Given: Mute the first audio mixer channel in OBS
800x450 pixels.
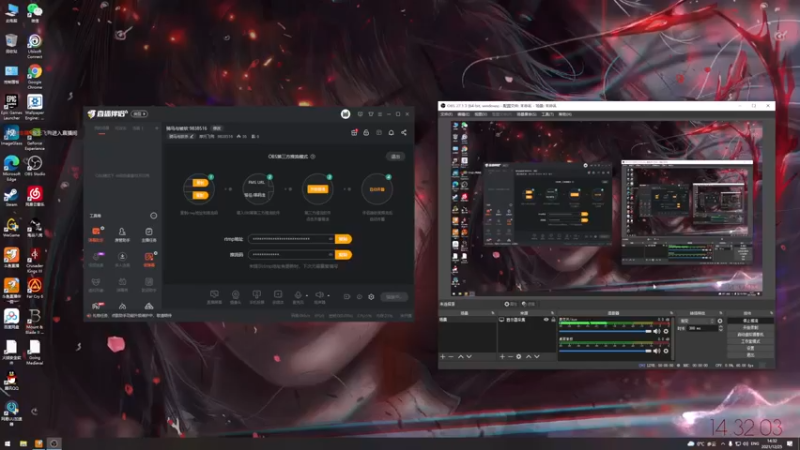Looking at the screenshot, I should [657, 332].
